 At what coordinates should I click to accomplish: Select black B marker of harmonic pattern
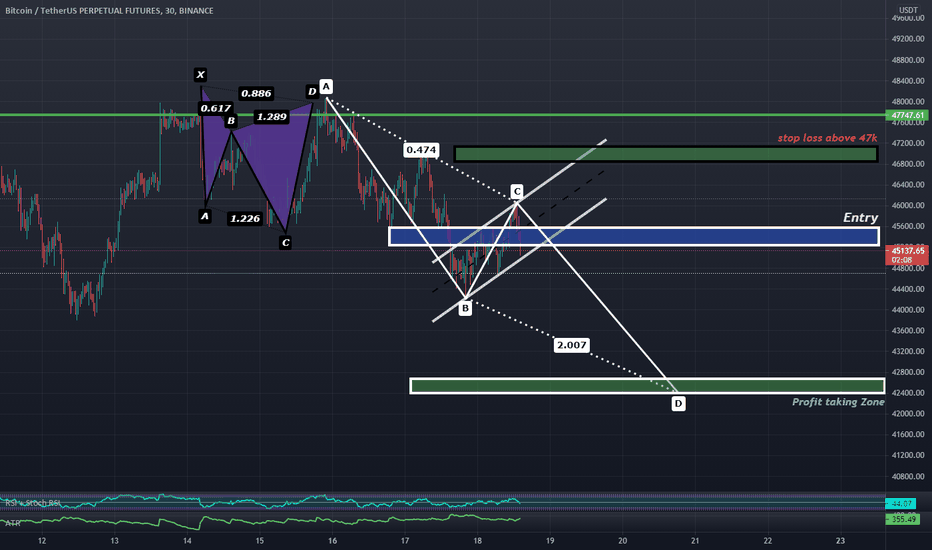click(x=231, y=121)
